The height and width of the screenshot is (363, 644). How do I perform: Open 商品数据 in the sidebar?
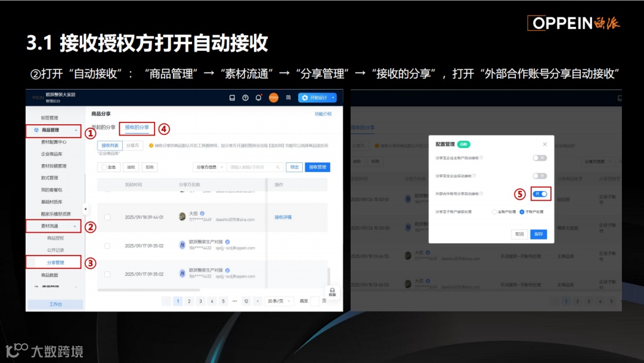pyautogui.click(x=49, y=275)
